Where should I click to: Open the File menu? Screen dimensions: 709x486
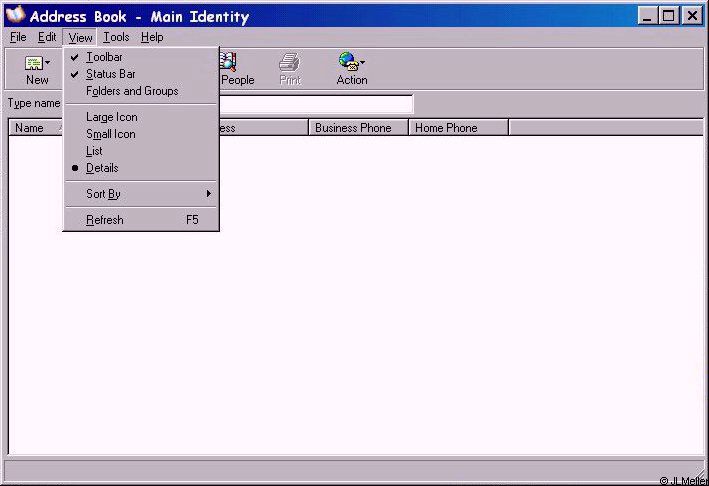click(18, 38)
